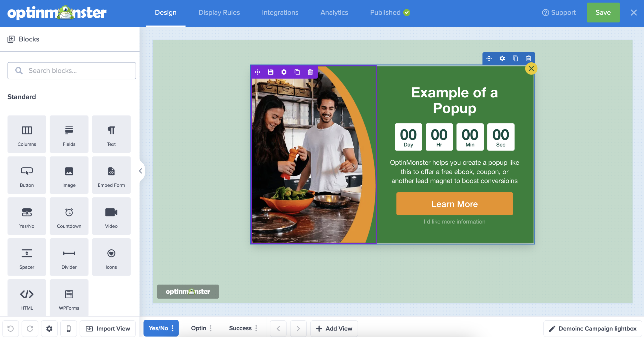Click the redo arrow icon
Image resolution: width=644 pixels, height=337 pixels.
[30, 328]
